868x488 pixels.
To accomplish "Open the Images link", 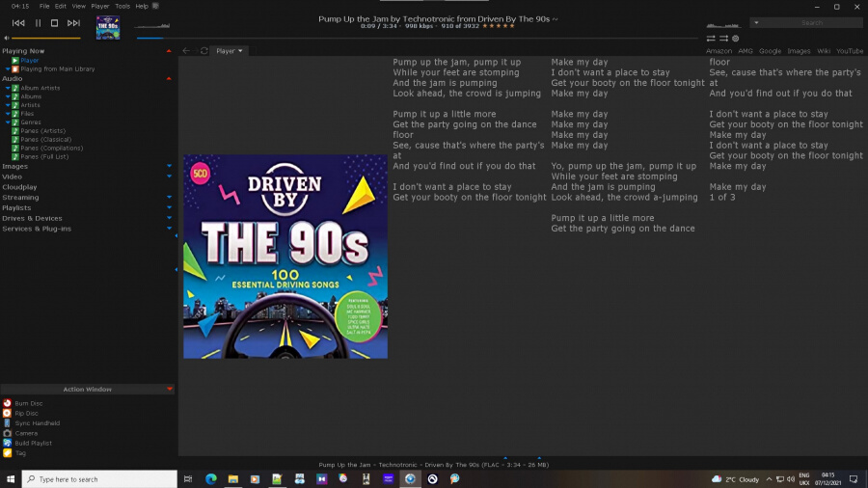I will (x=799, y=51).
